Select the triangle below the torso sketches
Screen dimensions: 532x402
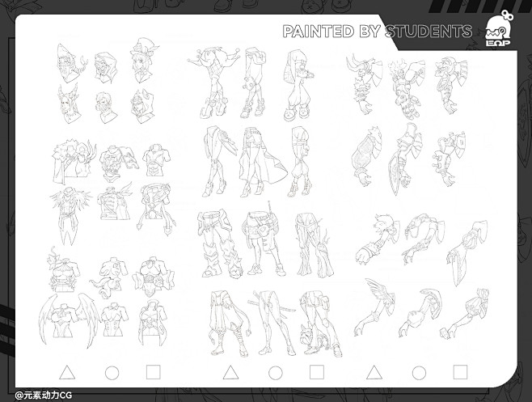pos(67,372)
